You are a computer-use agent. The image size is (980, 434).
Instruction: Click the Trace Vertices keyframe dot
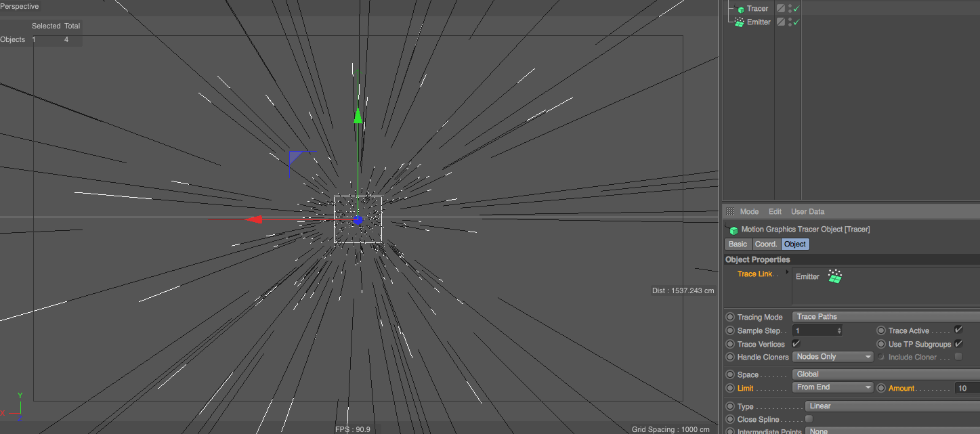point(730,344)
